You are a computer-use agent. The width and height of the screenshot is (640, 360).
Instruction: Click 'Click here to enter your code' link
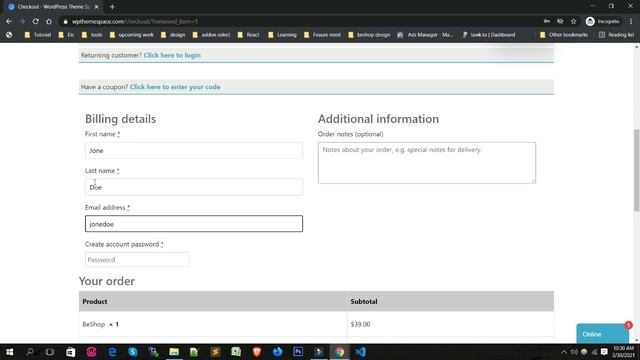point(175,87)
